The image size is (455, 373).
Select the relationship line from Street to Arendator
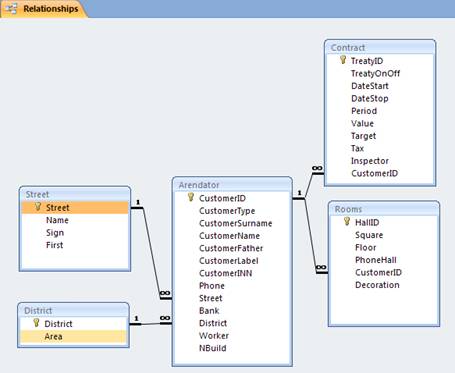pos(151,251)
